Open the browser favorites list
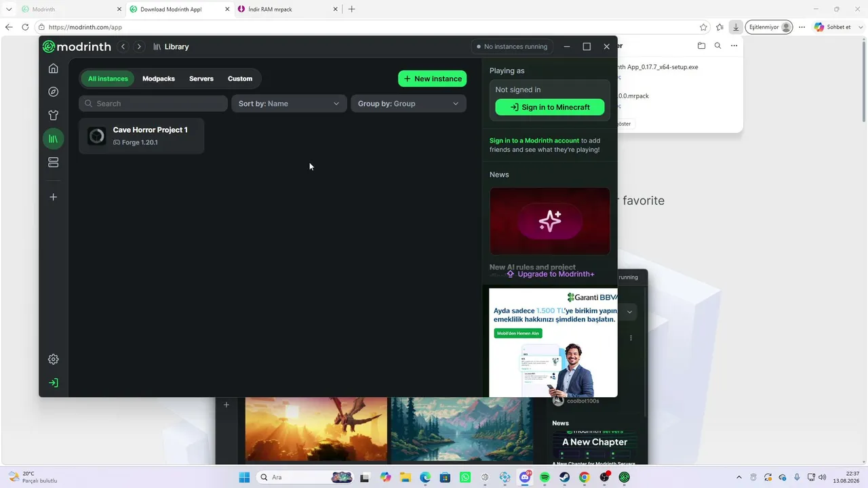 coord(720,27)
